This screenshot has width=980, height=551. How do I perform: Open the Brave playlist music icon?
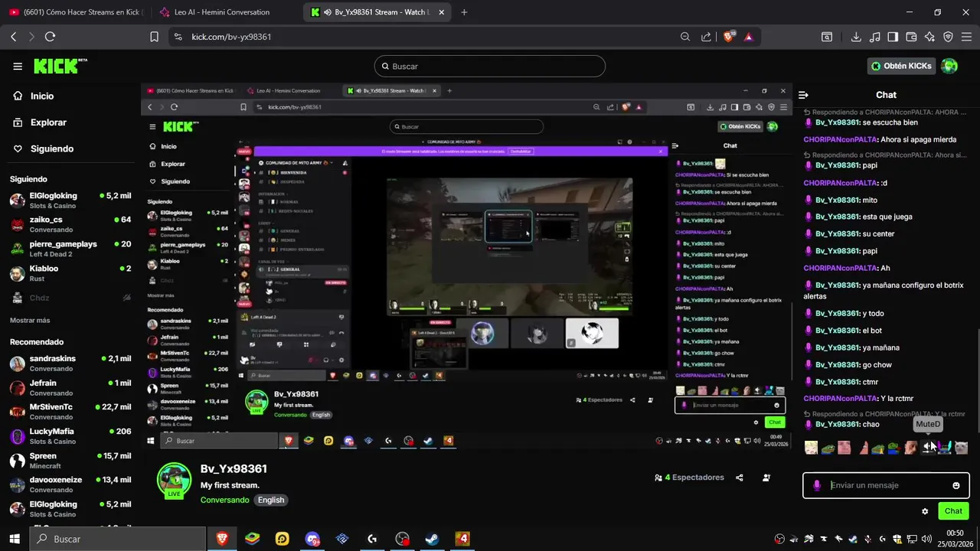(874, 37)
